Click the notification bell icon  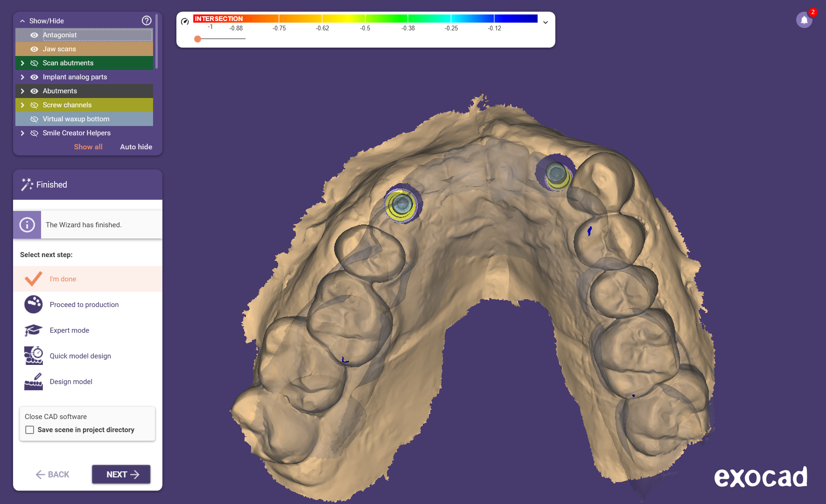click(x=804, y=20)
